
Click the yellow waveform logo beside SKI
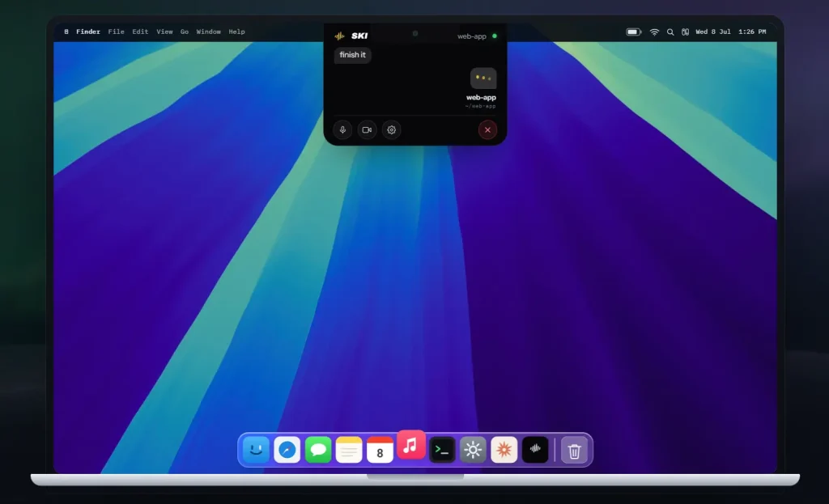pyautogui.click(x=339, y=36)
